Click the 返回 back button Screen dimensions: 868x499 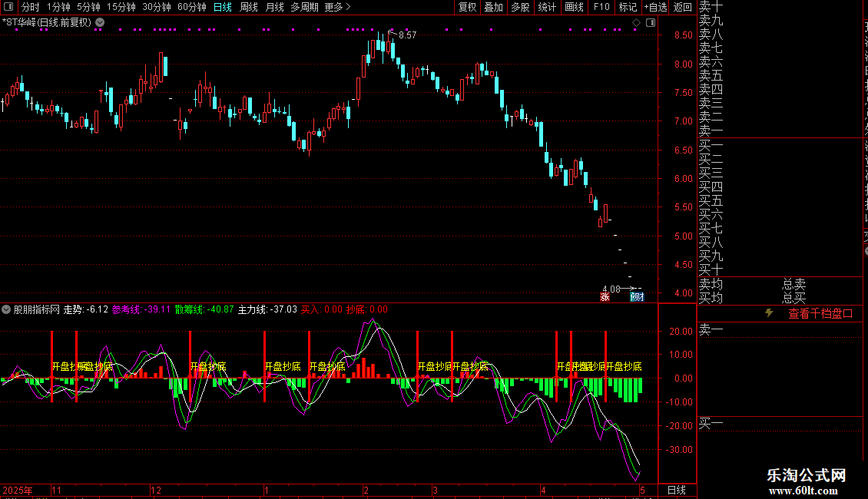[683, 7]
